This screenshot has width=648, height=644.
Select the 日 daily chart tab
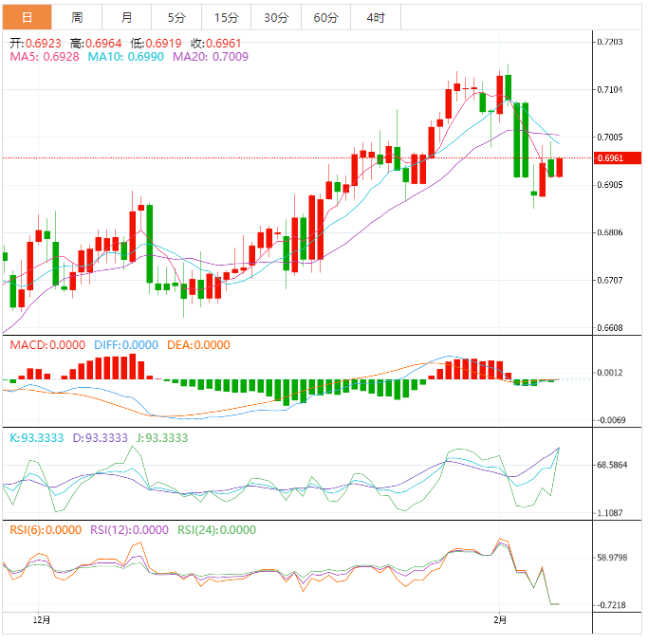[27, 17]
